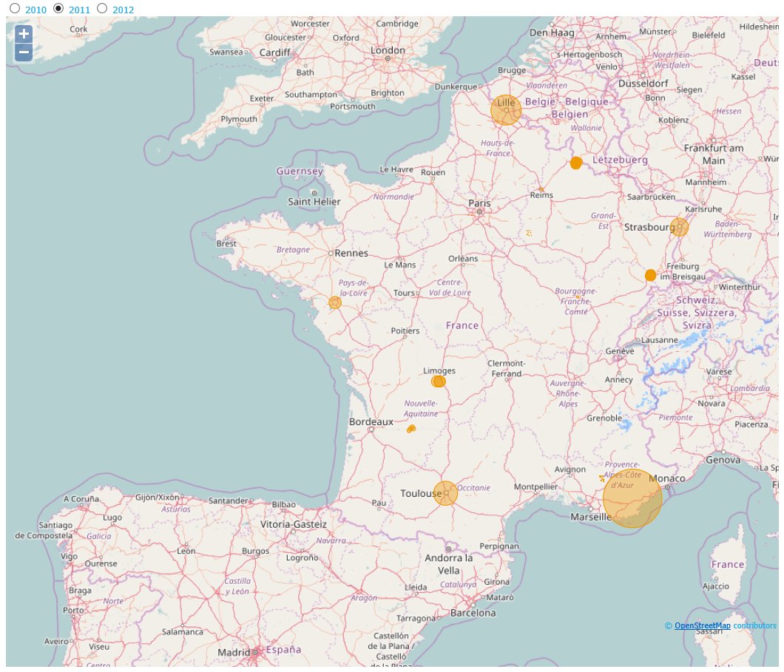The height and width of the screenshot is (672, 784).
Task: Select the small marker in Nouvelle-Aquitaine region
Action: point(412,428)
